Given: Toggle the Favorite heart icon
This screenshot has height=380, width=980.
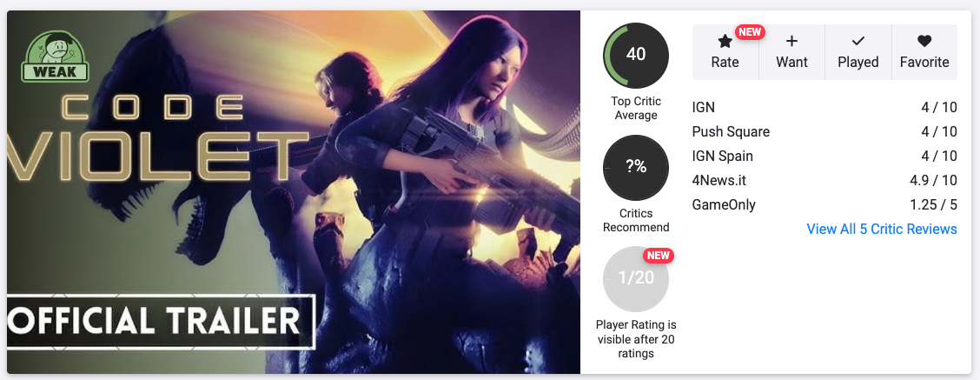Looking at the screenshot, I should coord(924,42).
